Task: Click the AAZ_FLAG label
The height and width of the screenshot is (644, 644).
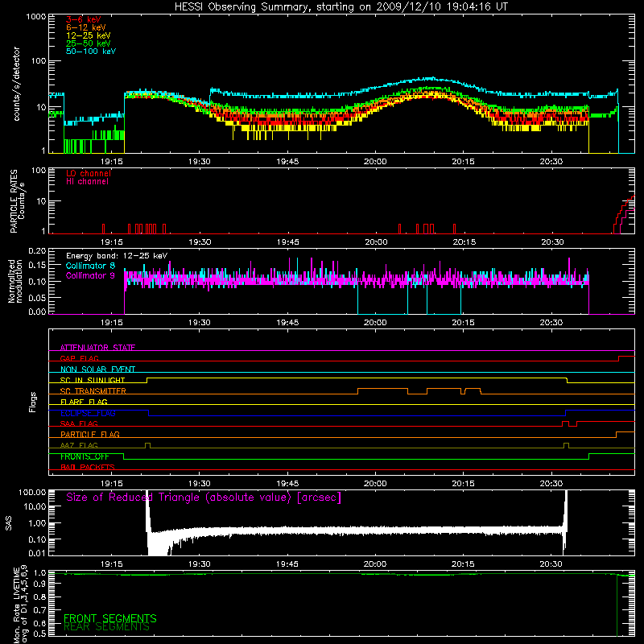Action: [x=79, y=445]
